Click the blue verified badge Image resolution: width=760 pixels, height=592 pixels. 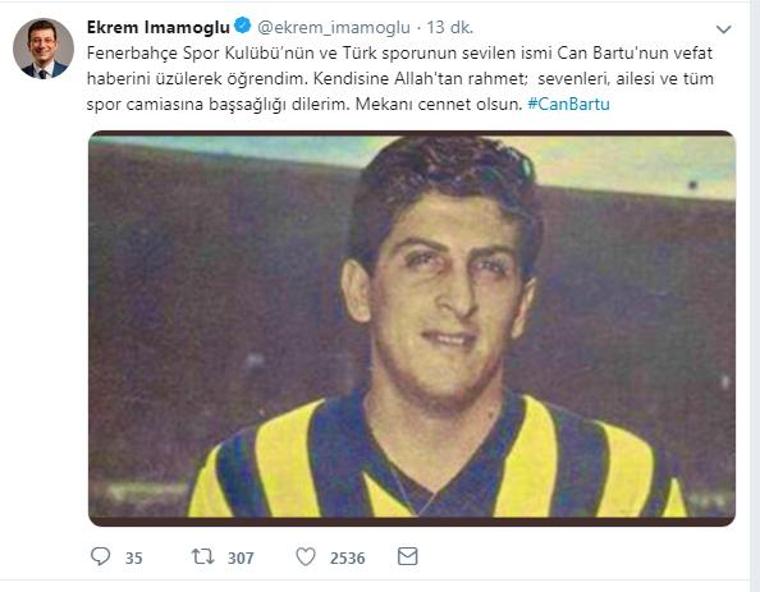242,25
